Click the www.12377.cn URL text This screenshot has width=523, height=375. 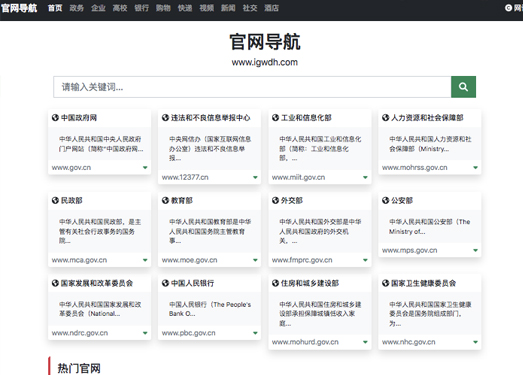tap(185, 177)
